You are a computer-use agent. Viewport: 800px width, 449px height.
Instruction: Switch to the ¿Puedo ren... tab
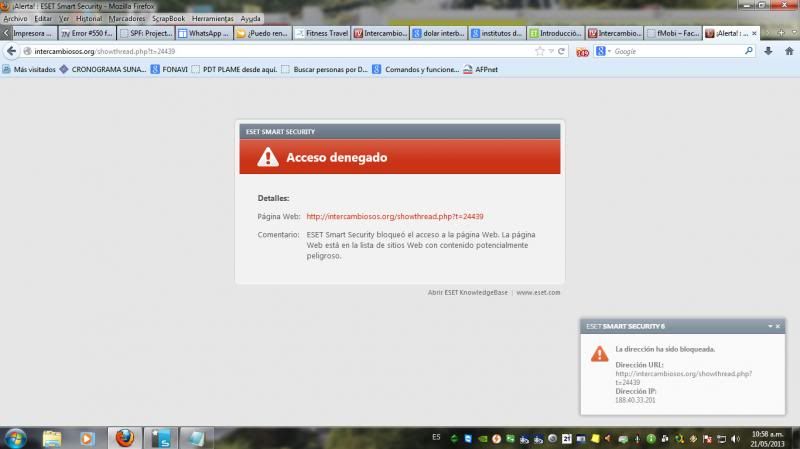263,33
